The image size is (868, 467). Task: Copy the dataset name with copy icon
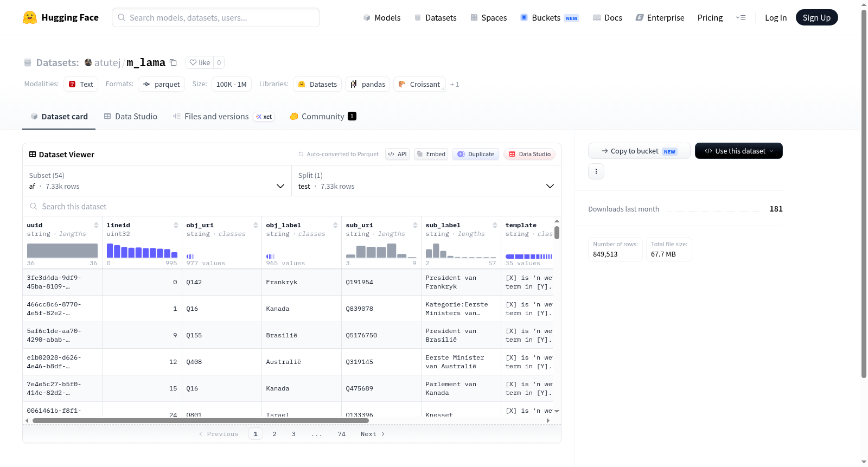pos(173,62)
